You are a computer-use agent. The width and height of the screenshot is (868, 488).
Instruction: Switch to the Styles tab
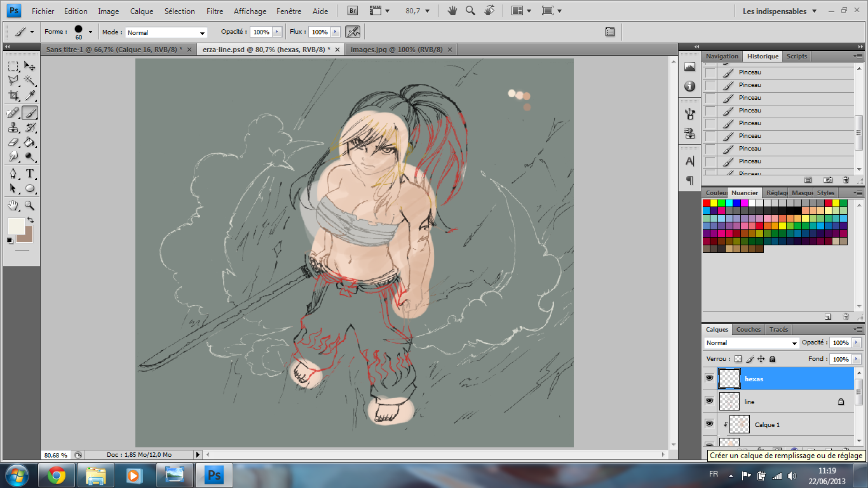[826, 193]
